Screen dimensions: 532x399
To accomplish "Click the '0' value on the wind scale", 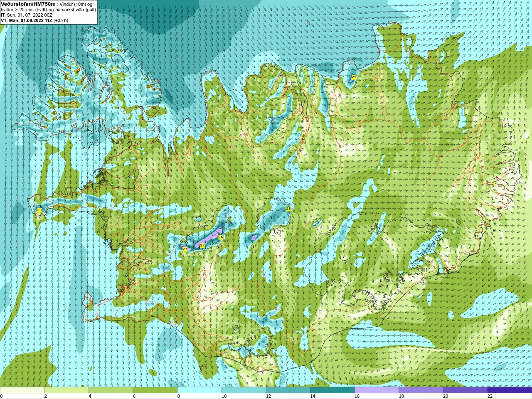I will (x=2, y=396).
